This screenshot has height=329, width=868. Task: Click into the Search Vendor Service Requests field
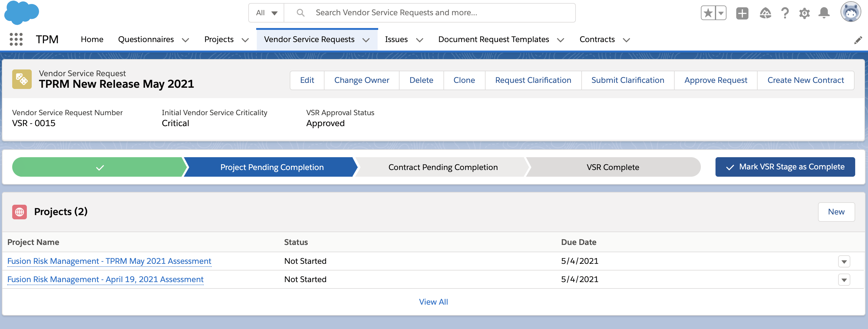430,13
